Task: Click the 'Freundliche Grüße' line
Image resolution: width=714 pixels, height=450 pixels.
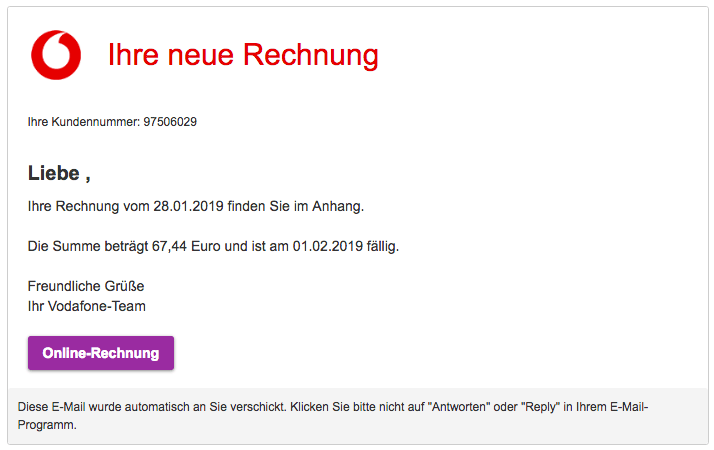Action: [86, 286]
